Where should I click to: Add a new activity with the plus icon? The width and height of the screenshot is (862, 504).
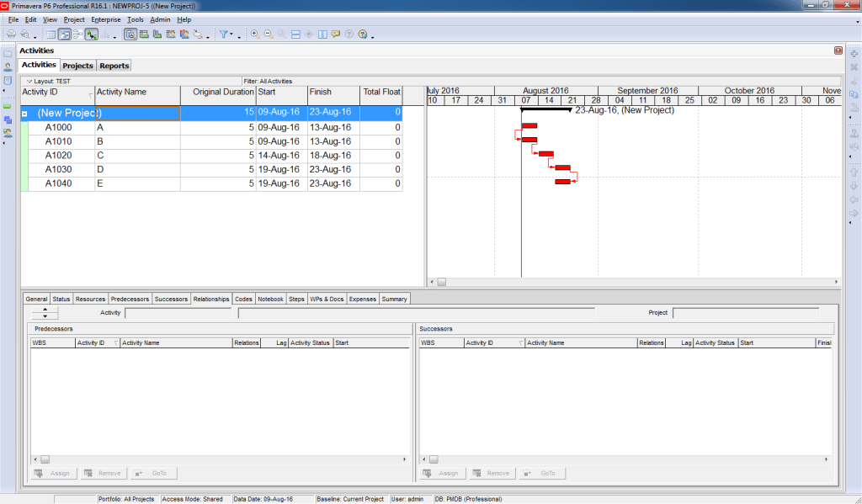853,56
